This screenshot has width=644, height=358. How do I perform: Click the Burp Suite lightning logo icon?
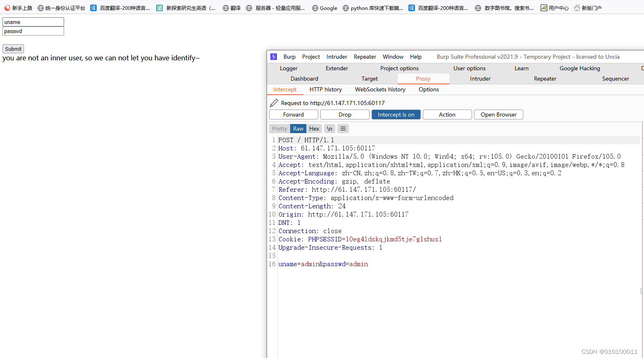coord(273,57)
